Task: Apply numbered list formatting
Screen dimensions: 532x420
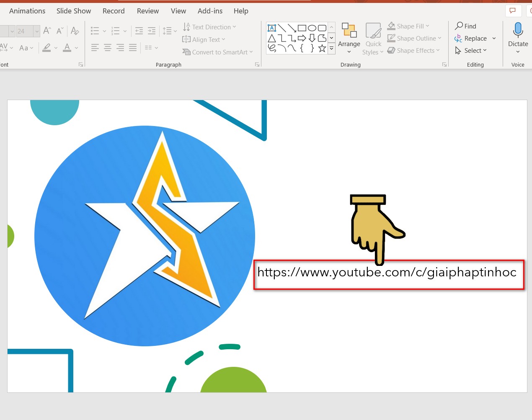Action: pos(116,31)
